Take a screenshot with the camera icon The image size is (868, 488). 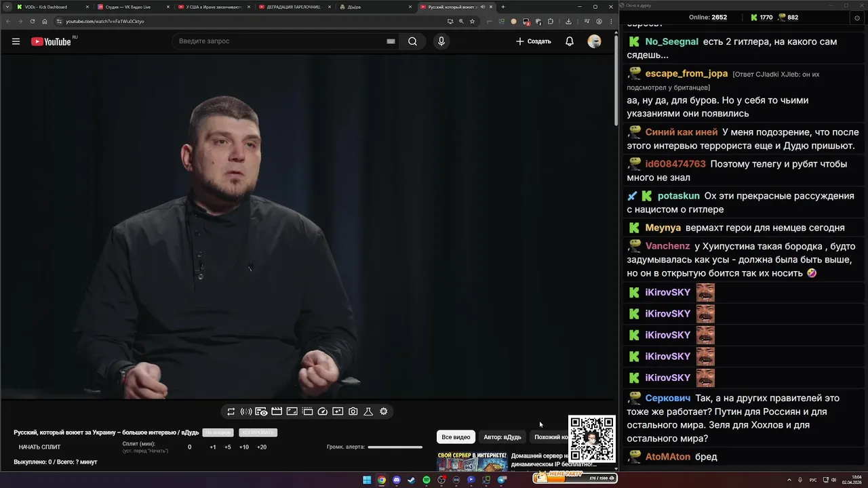[x=353, y=411]
